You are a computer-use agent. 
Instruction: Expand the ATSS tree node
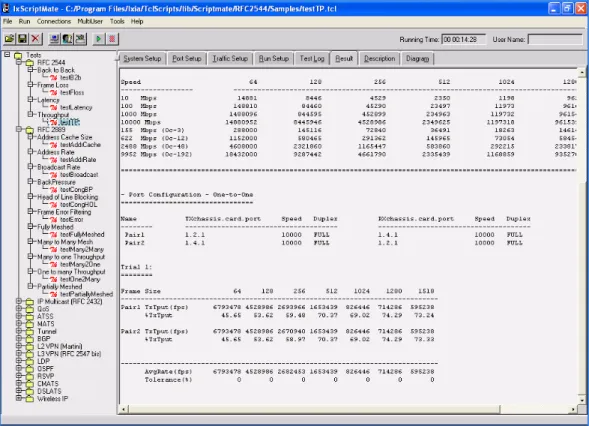(19, 316)
